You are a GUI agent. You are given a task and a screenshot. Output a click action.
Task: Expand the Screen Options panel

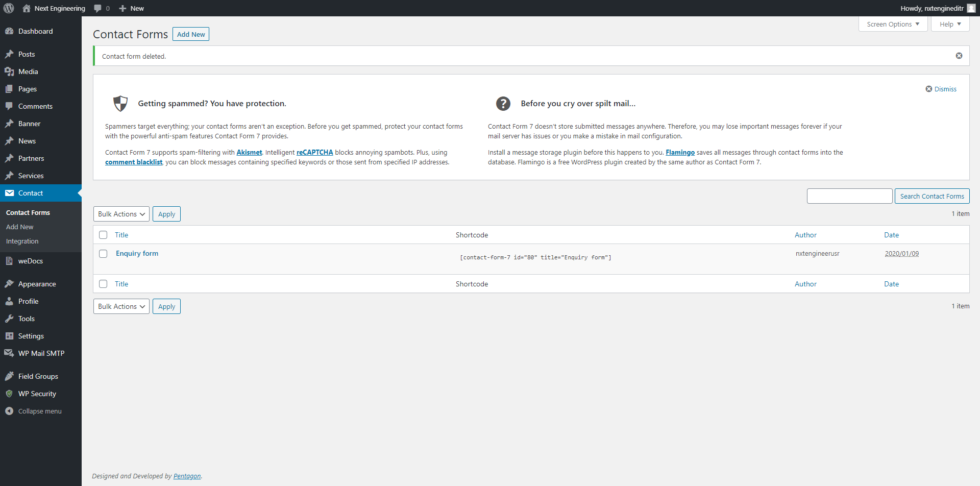pos(893,24)
